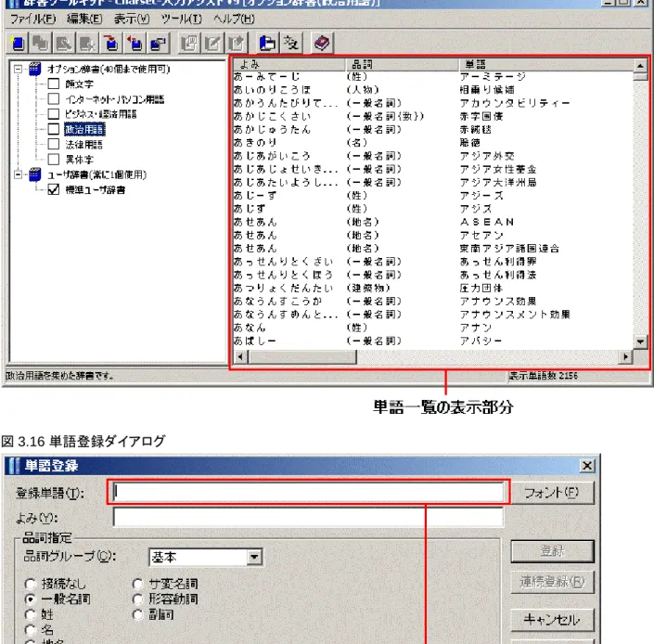This screenshot has width=654, height=644.
Task: Select the 名 radio button
Action: coord(31,630)
